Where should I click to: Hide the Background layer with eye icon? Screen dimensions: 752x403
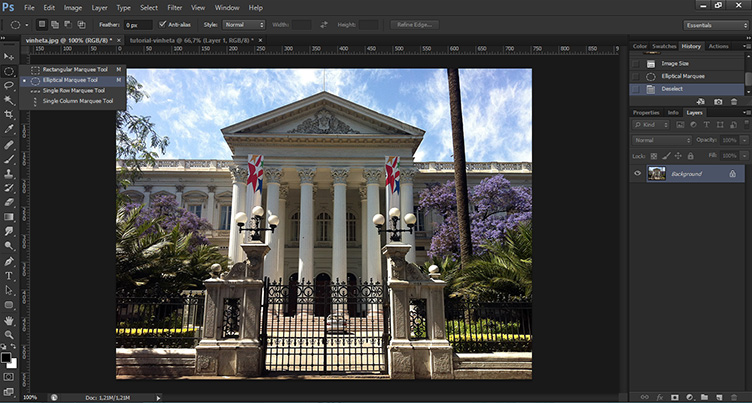pos(638,174)
